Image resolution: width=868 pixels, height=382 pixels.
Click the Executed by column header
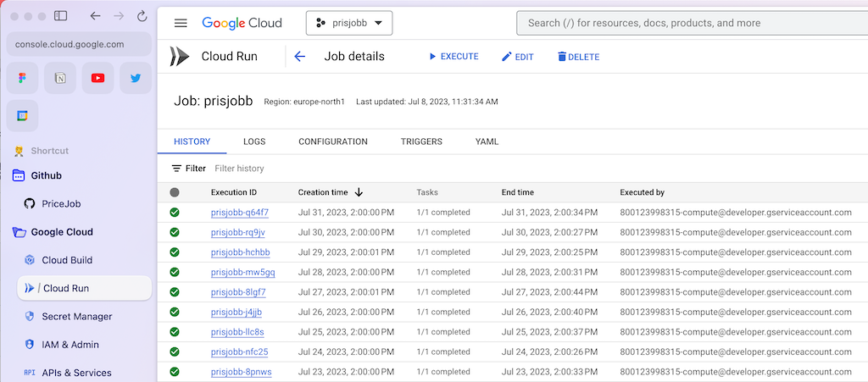pyautogui.click(x=643, y=192)
